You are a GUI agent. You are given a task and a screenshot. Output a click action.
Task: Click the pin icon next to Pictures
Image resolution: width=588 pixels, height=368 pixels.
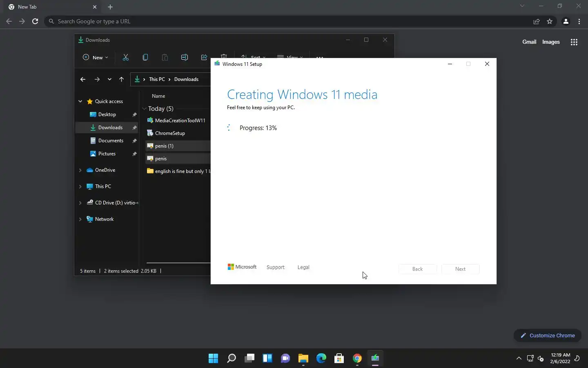click(134, 154)
